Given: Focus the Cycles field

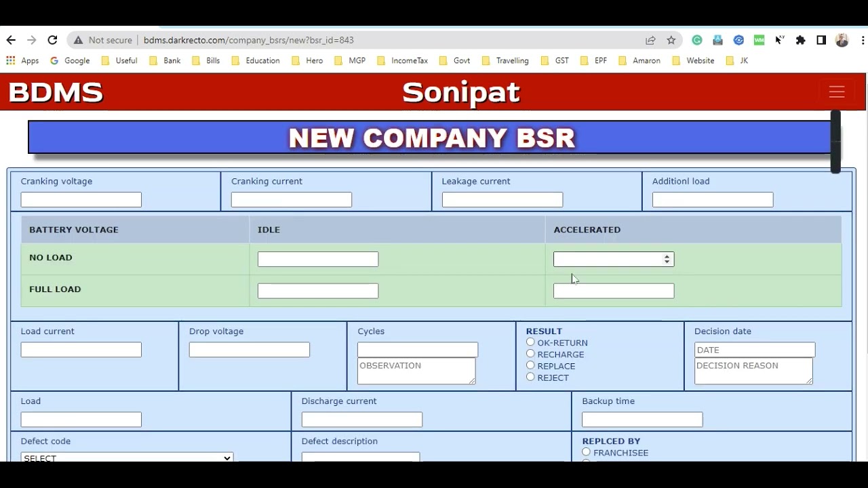Looking at the screenshot, I should [418, 350].
